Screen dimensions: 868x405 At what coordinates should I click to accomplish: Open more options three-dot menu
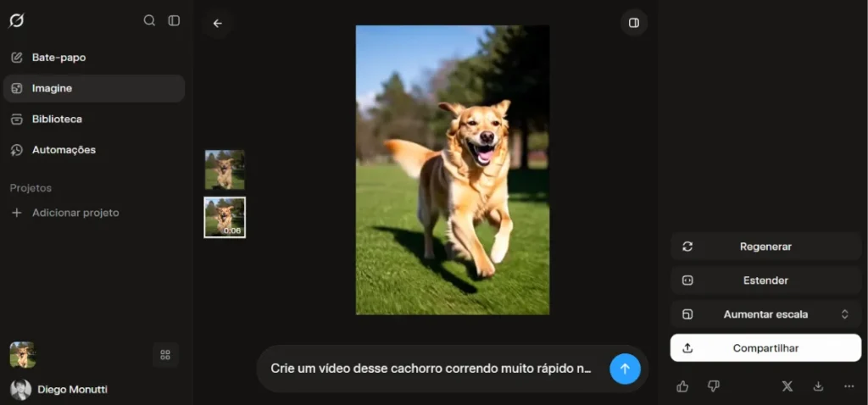click(849, 386)
